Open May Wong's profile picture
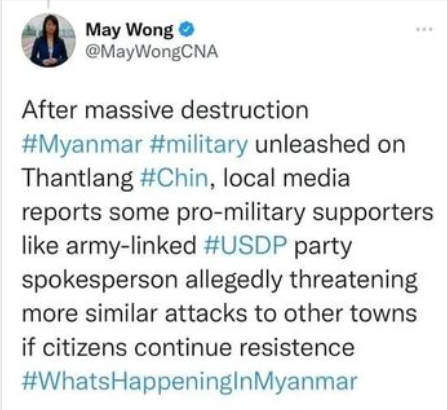447x410 pixels. click(x=49, y=40)
